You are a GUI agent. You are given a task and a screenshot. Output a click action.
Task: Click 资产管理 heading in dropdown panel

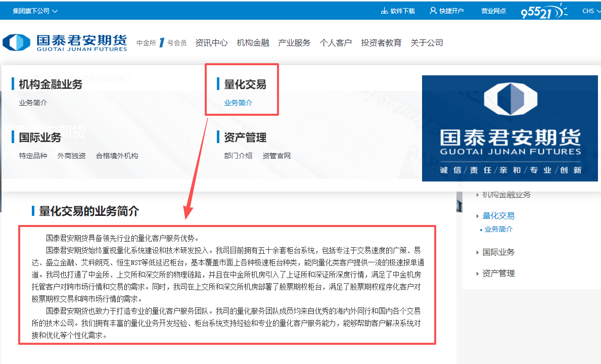click(245, 137)
